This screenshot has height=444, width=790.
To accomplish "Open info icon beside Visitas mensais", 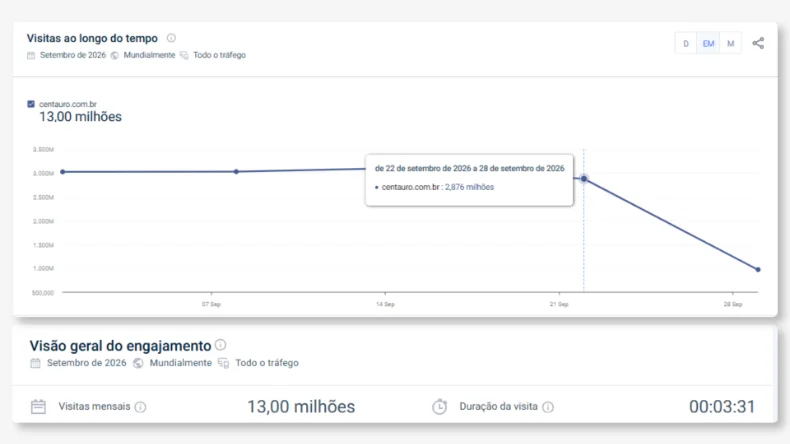I will tap(141, 407).
